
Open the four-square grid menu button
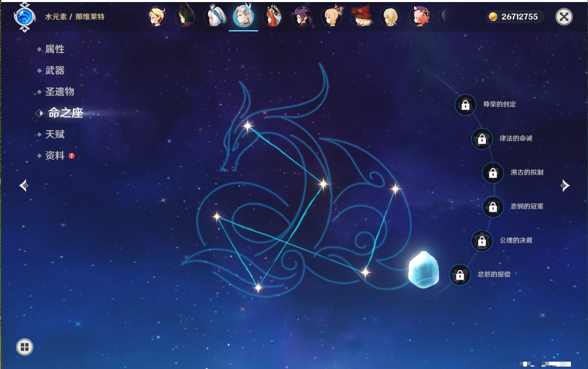pyautogui.click(x=25, y=347)
